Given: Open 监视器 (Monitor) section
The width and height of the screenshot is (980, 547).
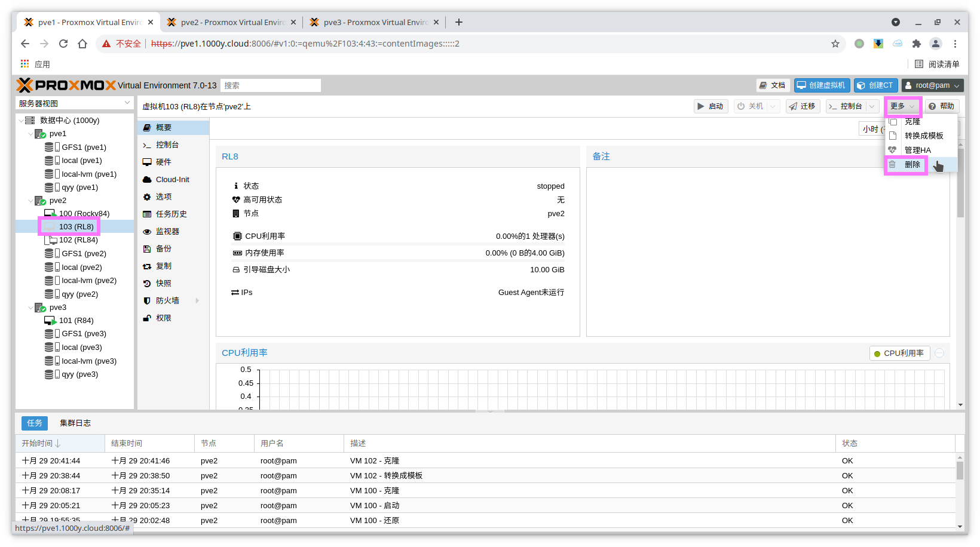Looking at the screenshot, I should pos(167,232).
